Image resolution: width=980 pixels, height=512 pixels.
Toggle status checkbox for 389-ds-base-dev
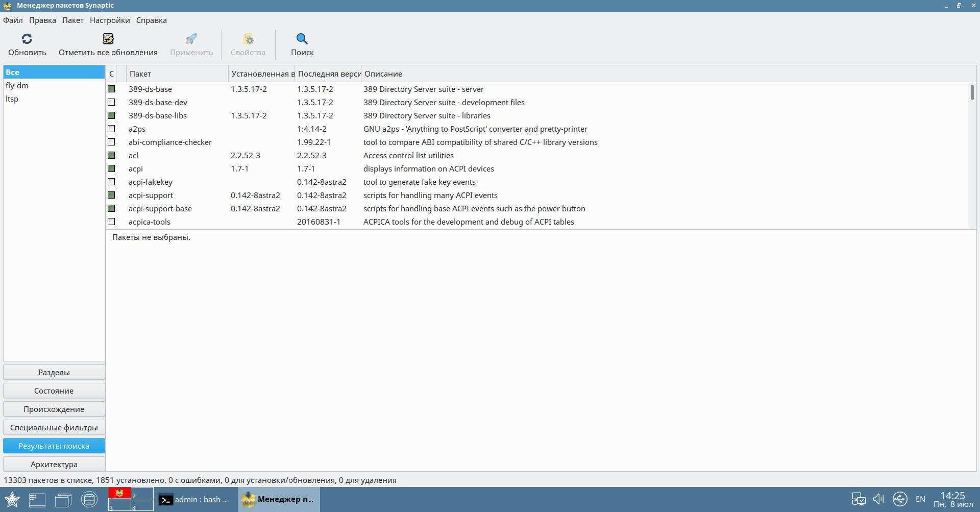click(111, 103)
